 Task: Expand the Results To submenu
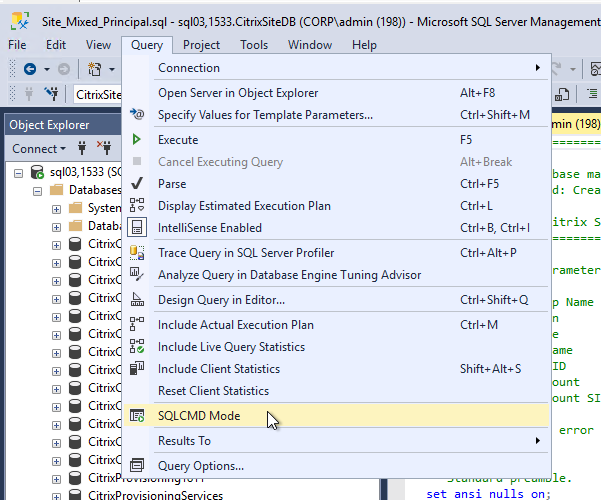tap(337, 441)
